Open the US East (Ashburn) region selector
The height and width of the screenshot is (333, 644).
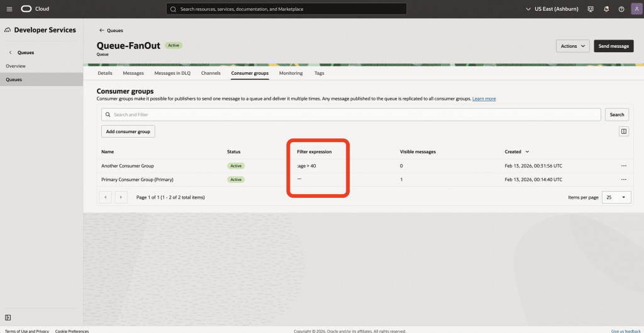553,9
